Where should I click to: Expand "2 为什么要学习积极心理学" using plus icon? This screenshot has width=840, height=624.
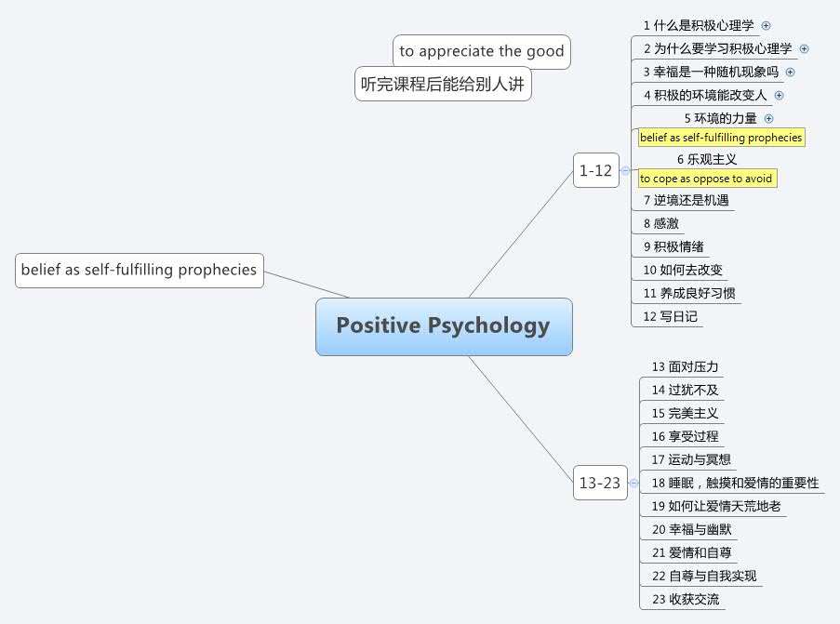click(x=806, y=49)
